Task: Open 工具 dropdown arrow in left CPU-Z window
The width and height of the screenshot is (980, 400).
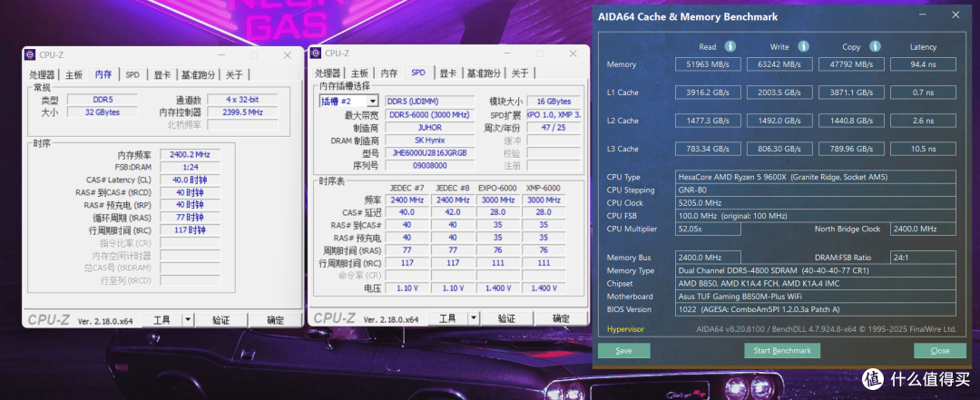Action: point(188,320)
